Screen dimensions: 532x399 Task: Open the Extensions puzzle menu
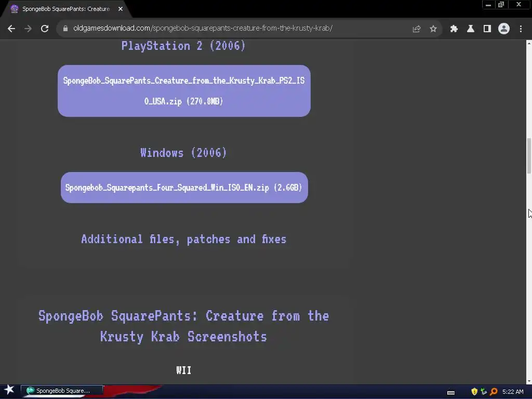(454, 29)
